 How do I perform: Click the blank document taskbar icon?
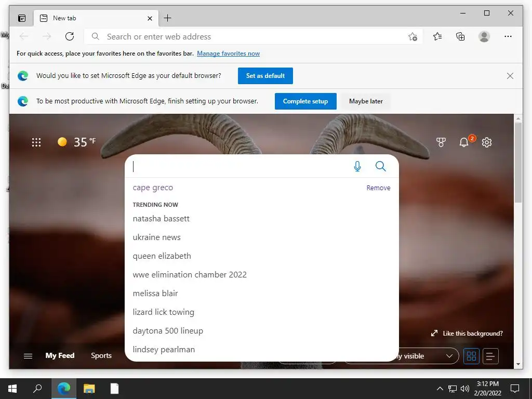(115, 389)
